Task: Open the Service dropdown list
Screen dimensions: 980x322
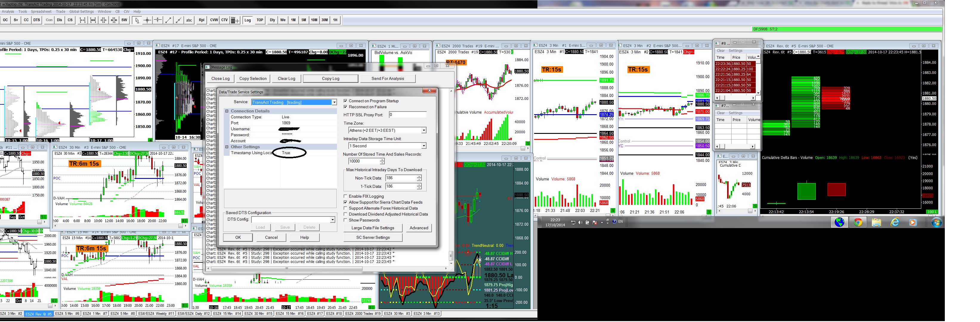Action: (334, 102)
